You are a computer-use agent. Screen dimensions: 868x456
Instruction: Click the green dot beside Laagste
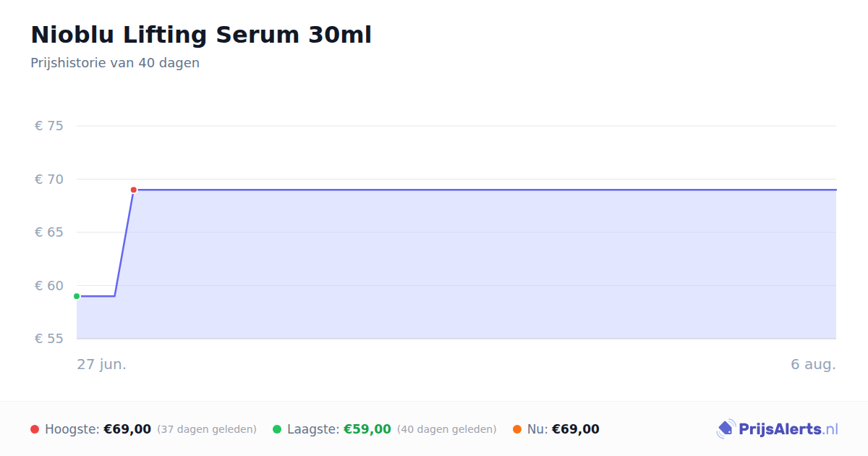(277, 429)
